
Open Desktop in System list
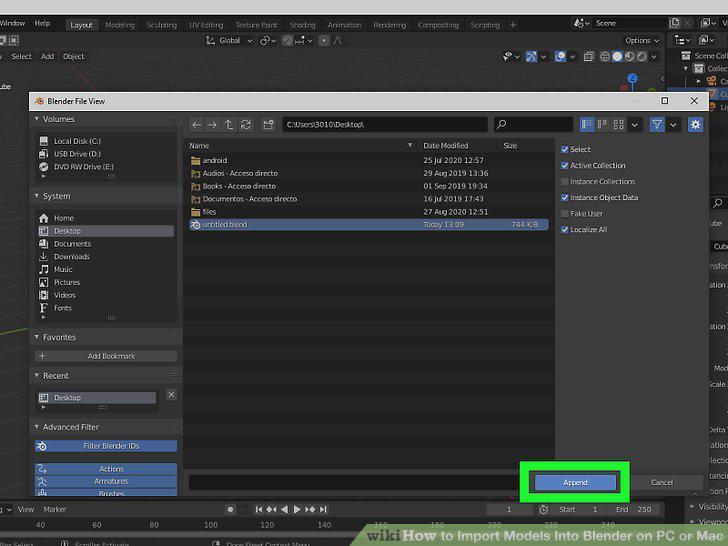pos(106,231)
